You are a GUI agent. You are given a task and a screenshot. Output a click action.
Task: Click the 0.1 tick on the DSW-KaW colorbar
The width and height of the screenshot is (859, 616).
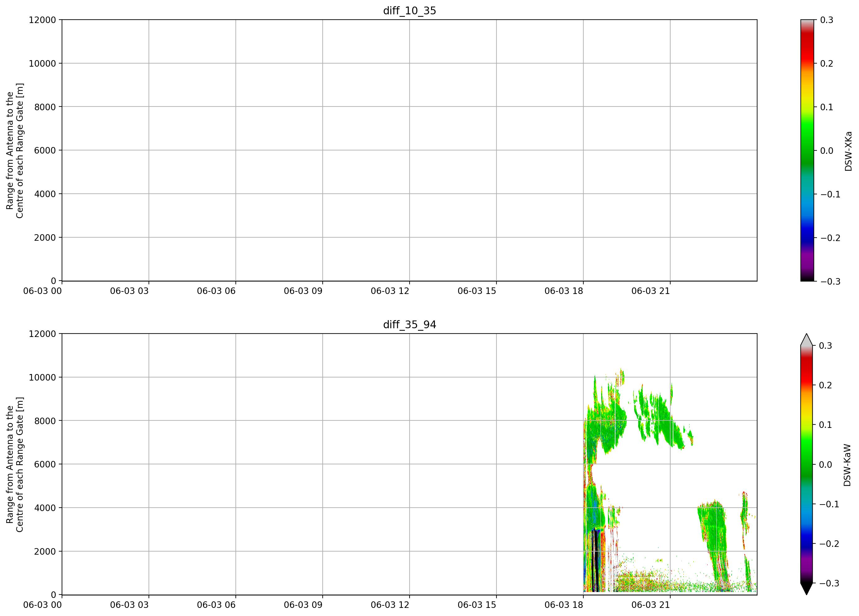click(826, 425)
